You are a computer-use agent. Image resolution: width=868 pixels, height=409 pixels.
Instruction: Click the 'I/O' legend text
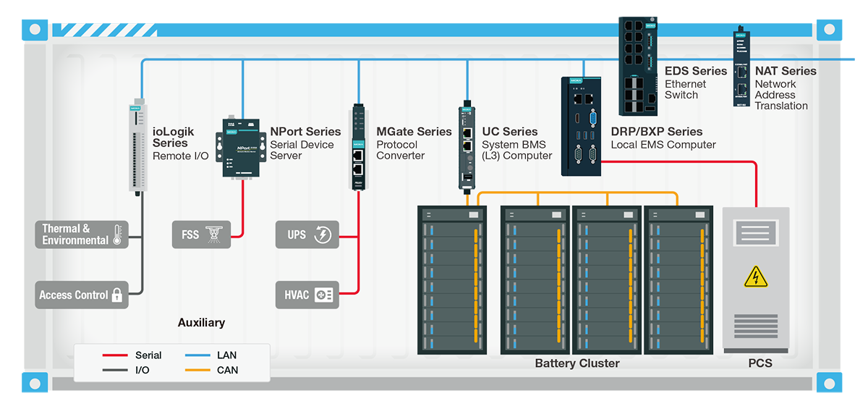click(x=143, y=370)
